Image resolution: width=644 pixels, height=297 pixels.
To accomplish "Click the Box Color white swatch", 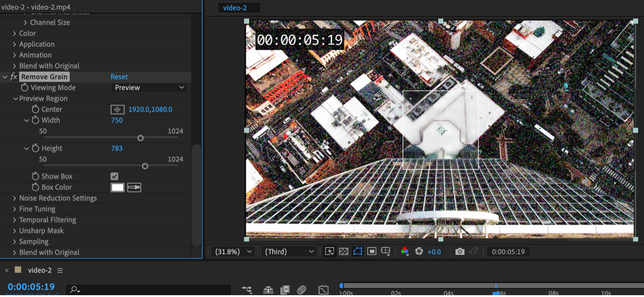I will (118, 187).
